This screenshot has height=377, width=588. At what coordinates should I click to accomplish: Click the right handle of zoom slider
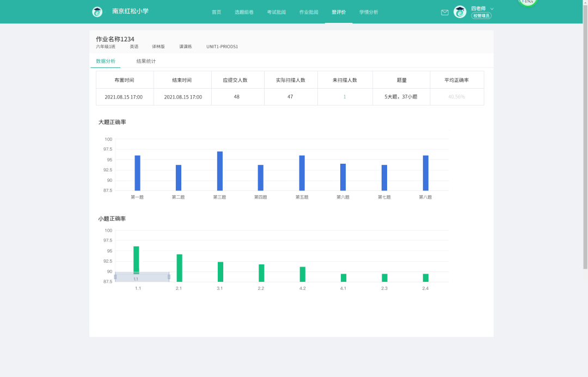click(169, 277)
